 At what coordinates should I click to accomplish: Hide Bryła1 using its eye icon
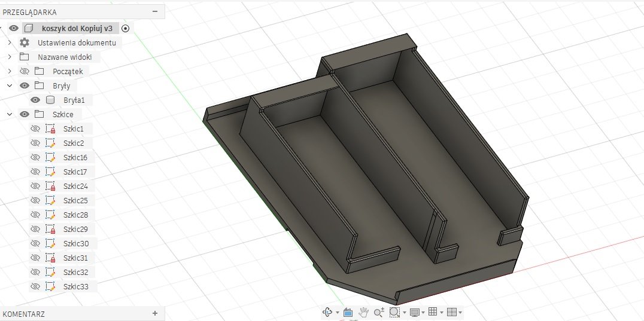[35, 100]
